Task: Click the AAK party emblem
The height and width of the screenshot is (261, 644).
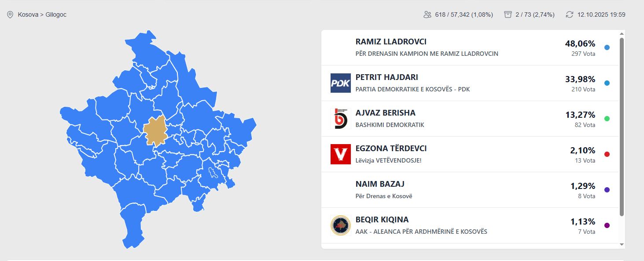Action: 340,225
